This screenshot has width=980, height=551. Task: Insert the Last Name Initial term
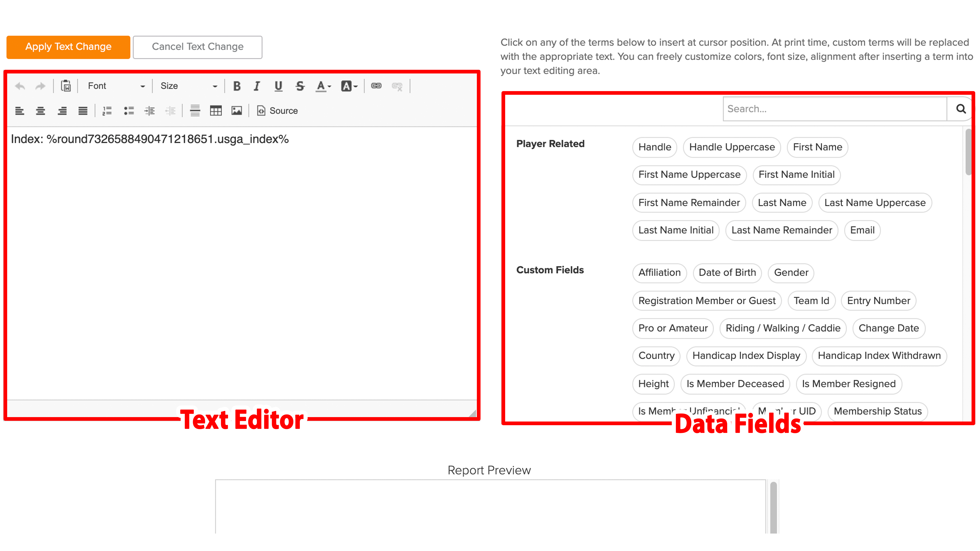click(x=676, y=230)
